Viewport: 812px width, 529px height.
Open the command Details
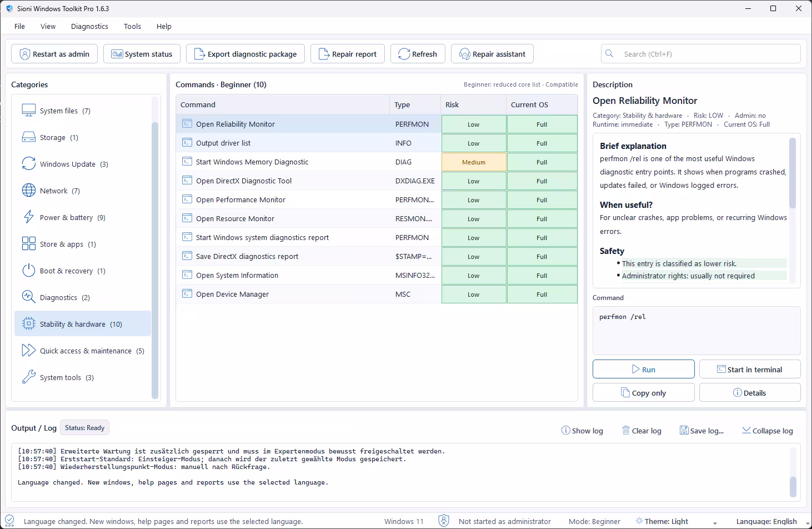(750, 392)
